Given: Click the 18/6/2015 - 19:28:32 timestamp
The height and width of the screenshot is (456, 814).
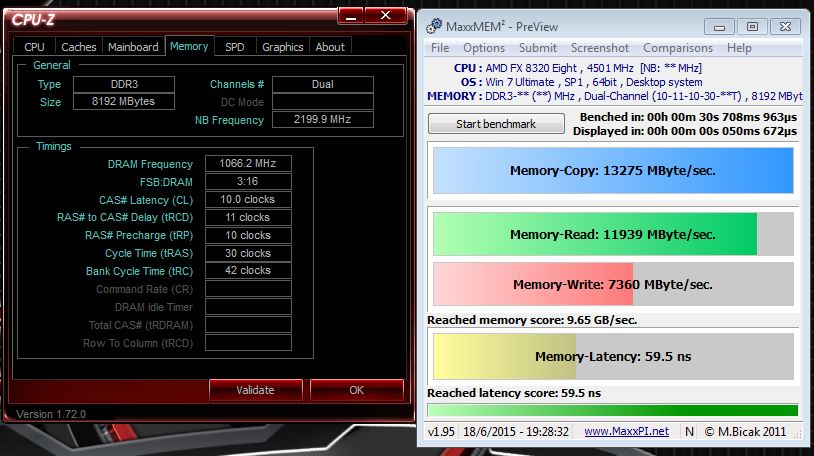Looking at the screenshot, I should pos(516,432).
